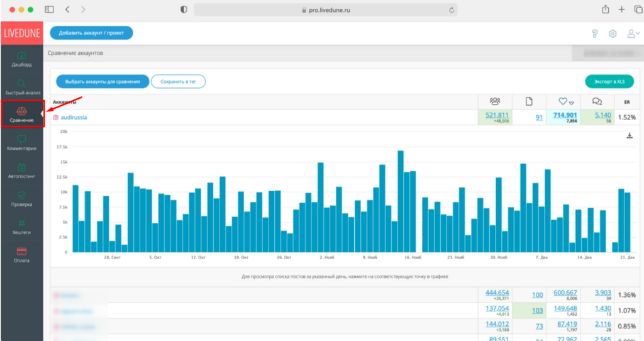Click the Сохранить в тег button
Image resolution: width=644 pixels, height=341 pixels.
point(179,81)
